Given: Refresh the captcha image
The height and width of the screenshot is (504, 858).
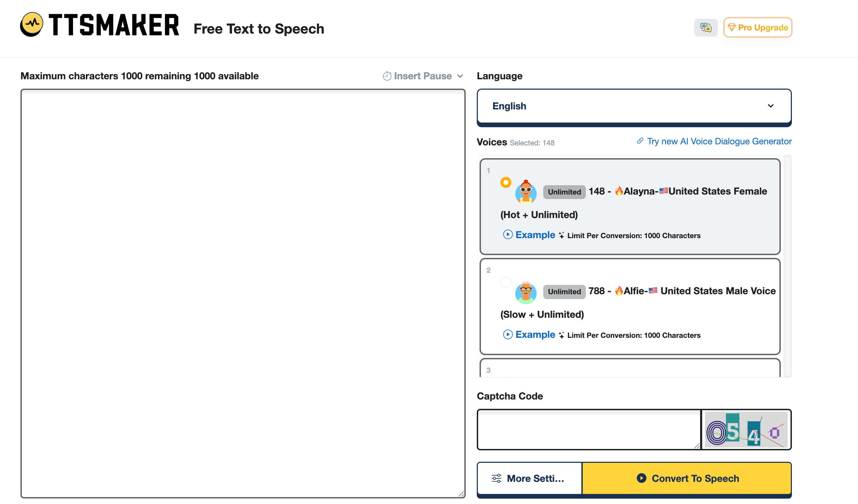Looking at the screenshot, I should click(x=746, y=430).
